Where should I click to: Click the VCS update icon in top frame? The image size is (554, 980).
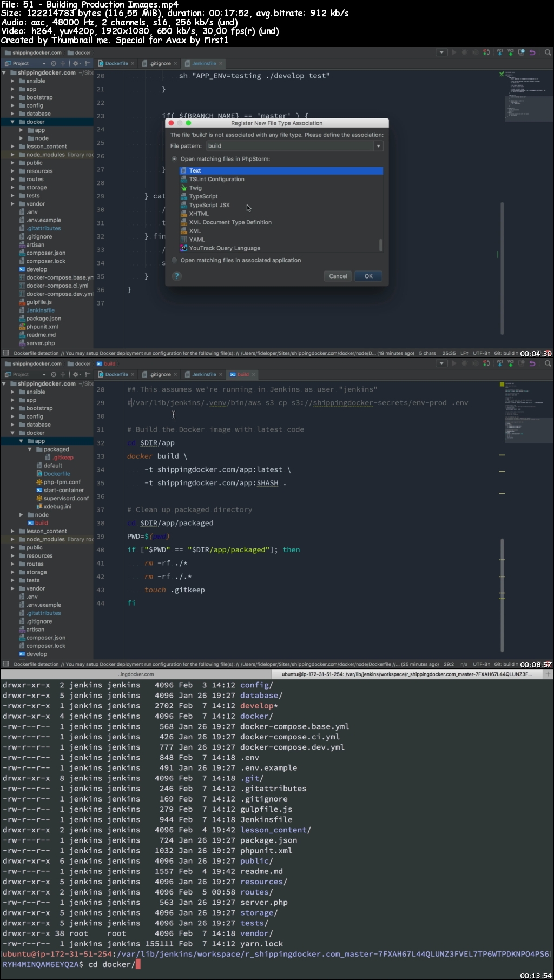tap(499, 52)
